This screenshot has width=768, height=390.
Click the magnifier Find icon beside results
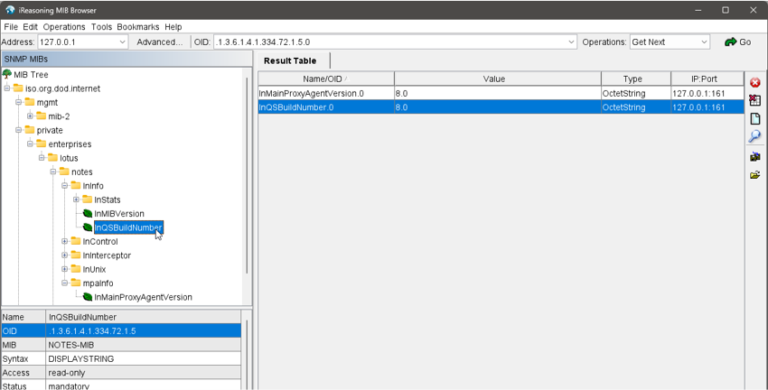click(755, 136)
